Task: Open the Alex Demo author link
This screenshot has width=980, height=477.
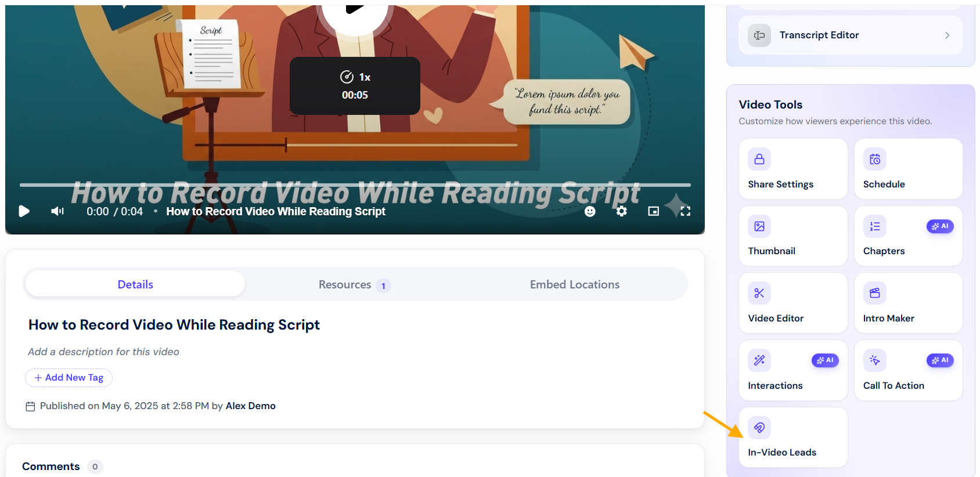Action: click(251, 406)
